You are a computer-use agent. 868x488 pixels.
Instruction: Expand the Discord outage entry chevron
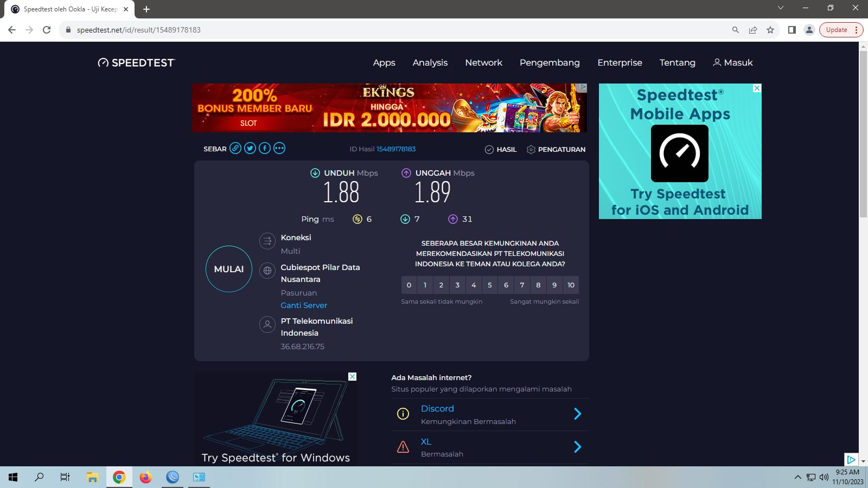[x=578, y=414]
